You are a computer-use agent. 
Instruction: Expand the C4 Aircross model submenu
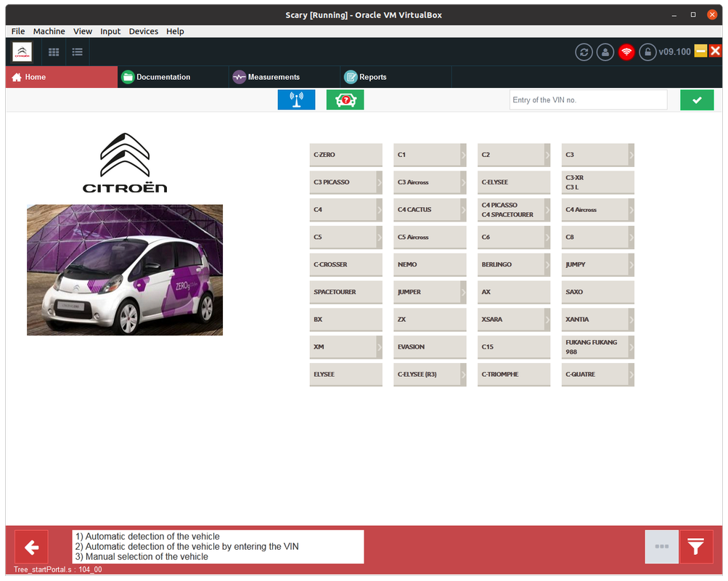click(631, 209)
